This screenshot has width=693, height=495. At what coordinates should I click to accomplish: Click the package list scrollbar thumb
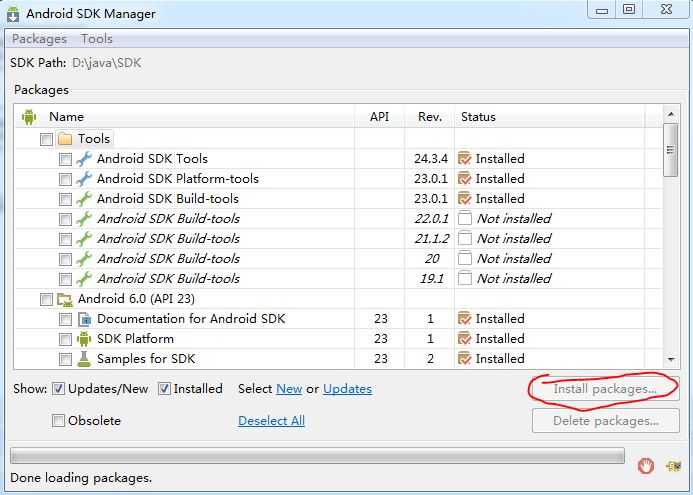click(x=670, y=150)
